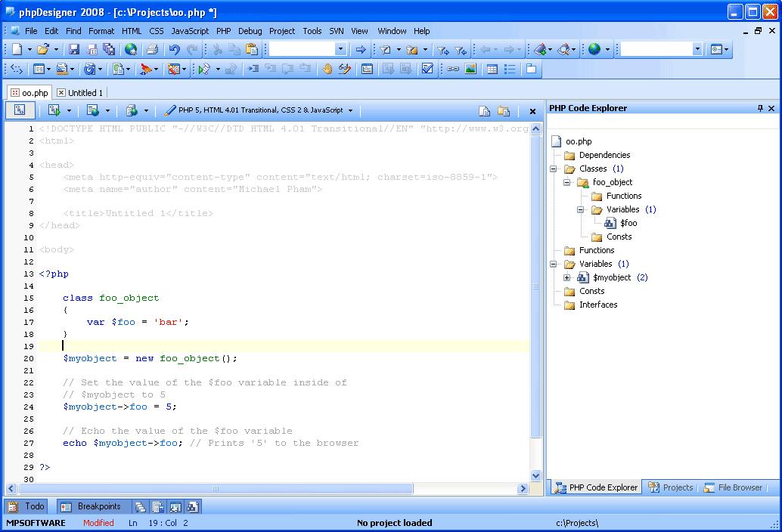This screenshot has height=532, width=782.
Task: Insert a list with the bullets icon
Action: point(510,69)
